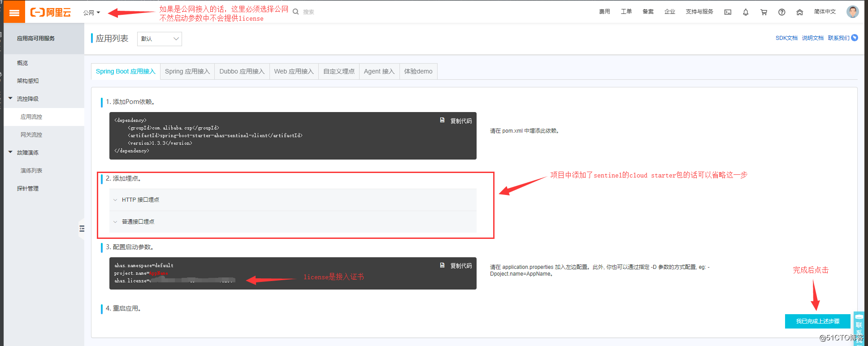Open 费用 in top navigation

point(604,12)
